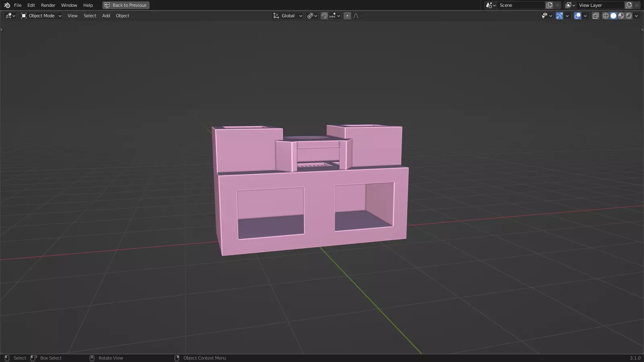Open the Render menu

coord(48,5)
